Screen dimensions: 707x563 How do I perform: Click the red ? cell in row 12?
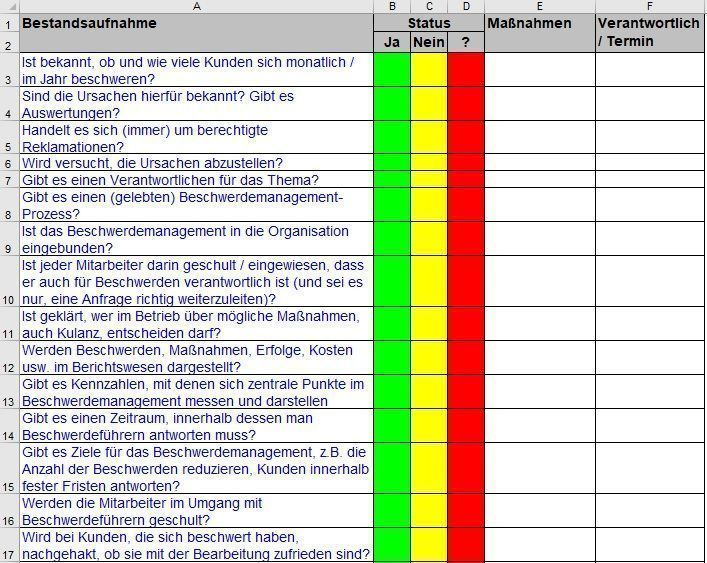coord(465,358)
